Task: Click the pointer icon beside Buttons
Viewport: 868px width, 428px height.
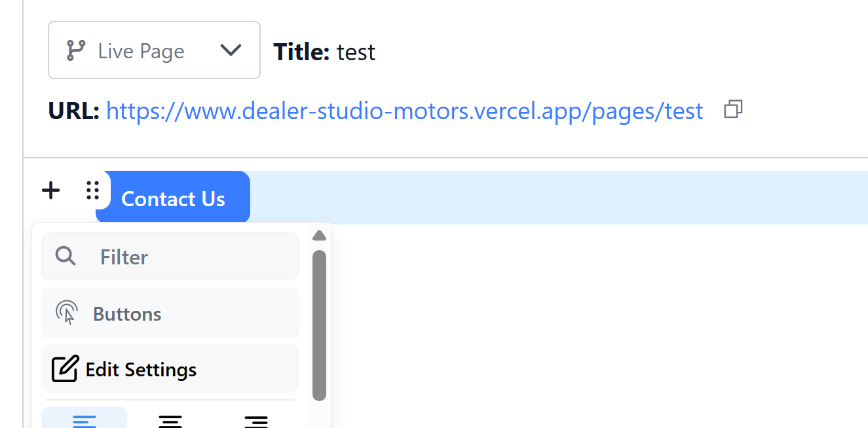Action: (x=67, y=313)
